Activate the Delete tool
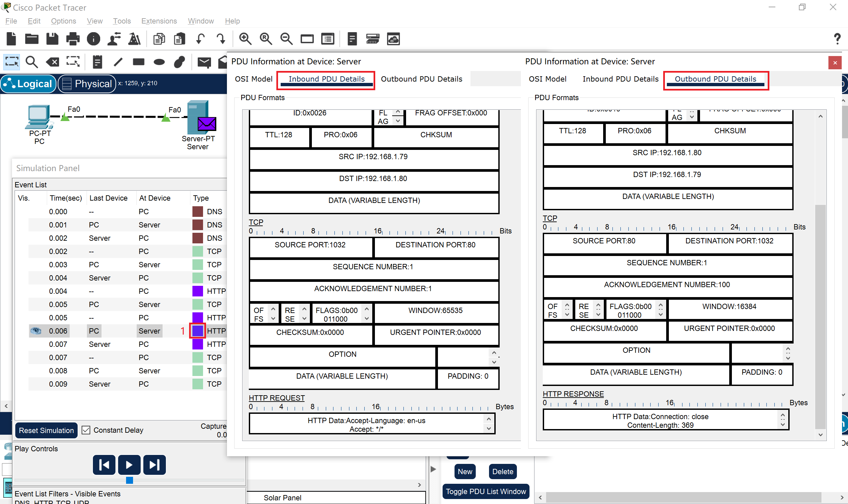 point(52,62)
